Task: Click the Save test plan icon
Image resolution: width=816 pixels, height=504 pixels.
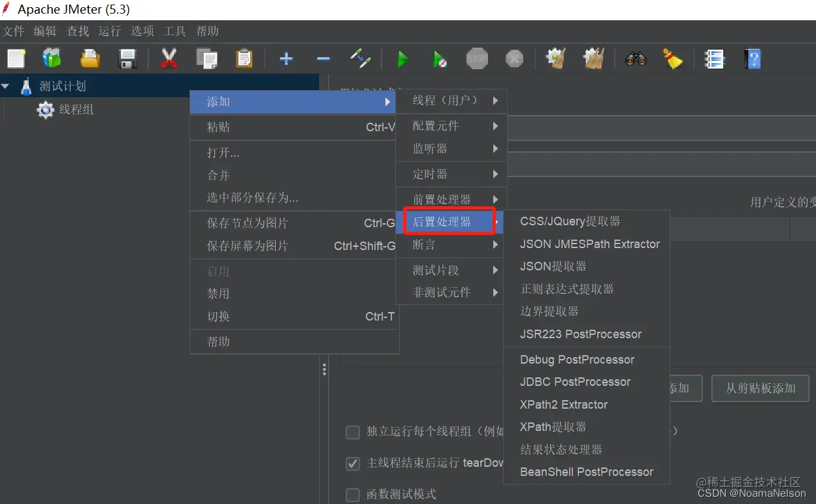Action: pyautogui.click(x=127, y=59)
